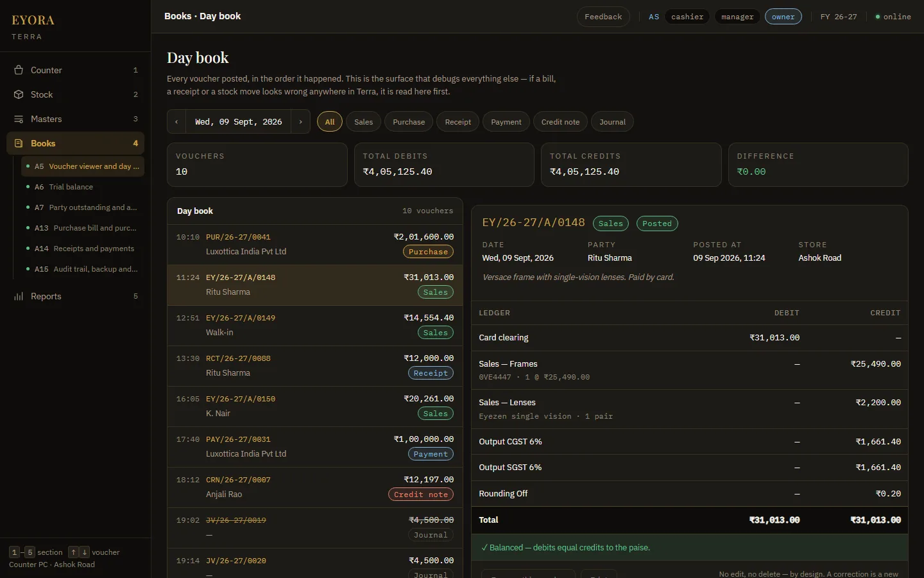This screenshot has width=924, height=578.
Task: Select the owner role
Action: (783, 17)
